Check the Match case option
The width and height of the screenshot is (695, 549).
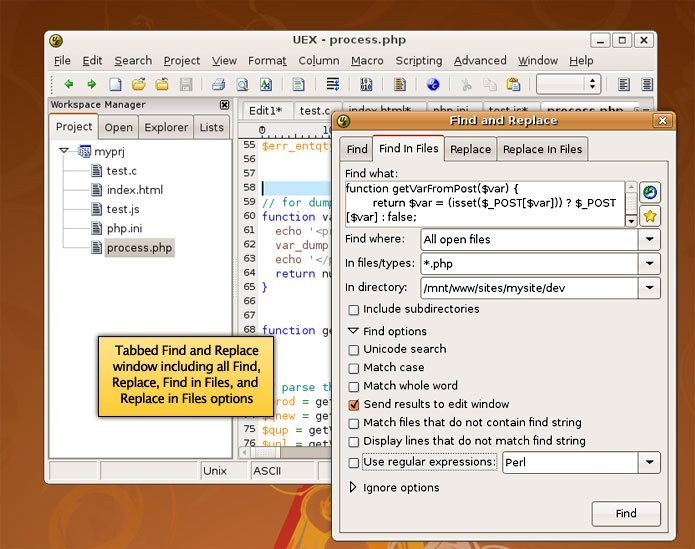pos(354,368)
